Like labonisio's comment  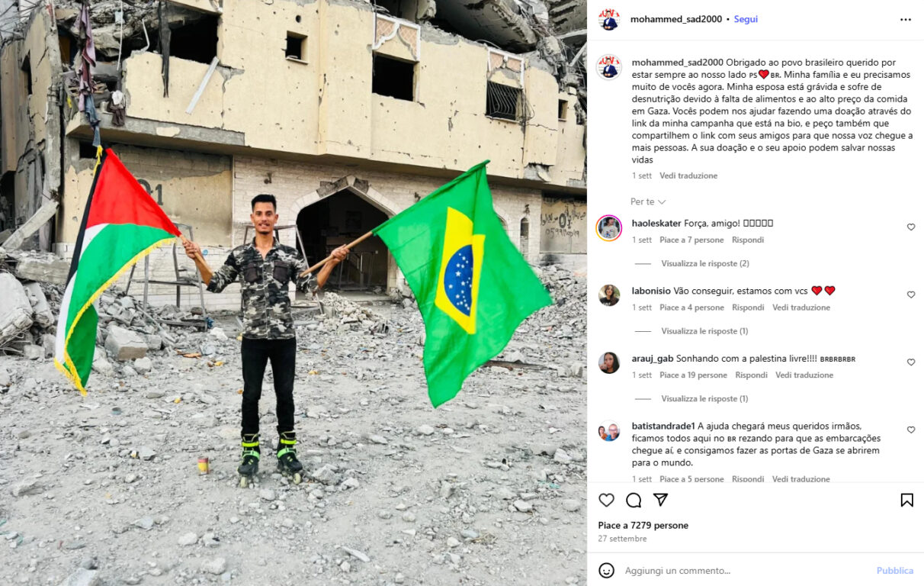[x=911, y=295]
